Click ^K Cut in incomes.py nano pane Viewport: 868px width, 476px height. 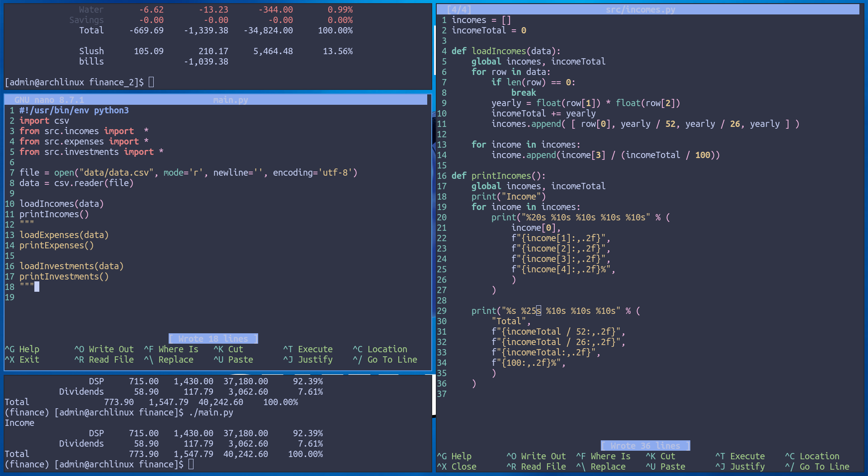point(660,456)
